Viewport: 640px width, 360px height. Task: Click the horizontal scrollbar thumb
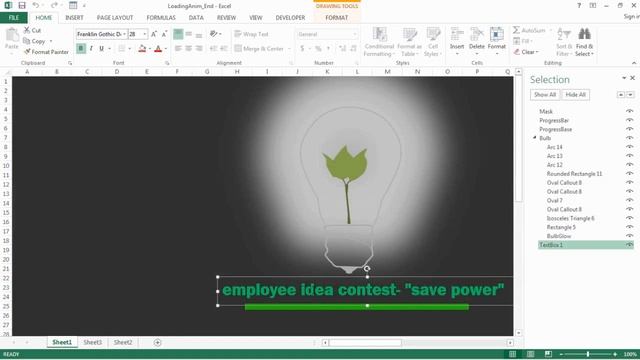click(x=365, y=343)
